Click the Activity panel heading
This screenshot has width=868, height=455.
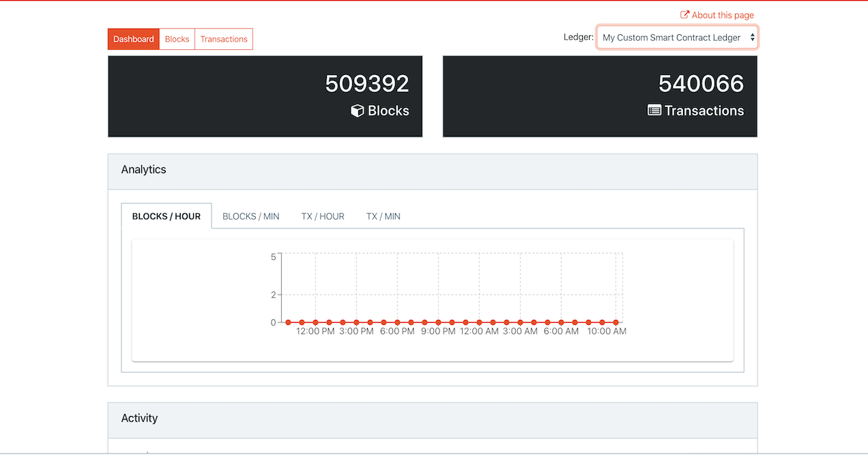coord(140,418)
